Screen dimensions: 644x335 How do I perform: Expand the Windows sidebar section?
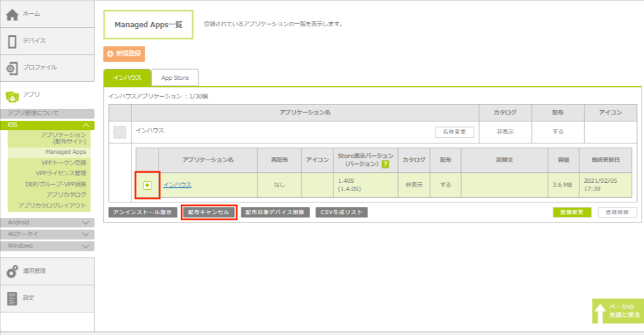click(x=86, y=246)
